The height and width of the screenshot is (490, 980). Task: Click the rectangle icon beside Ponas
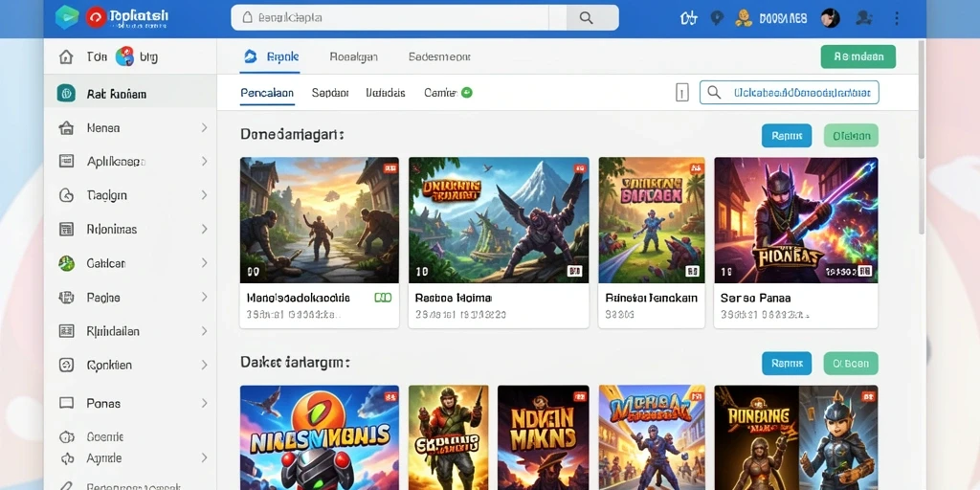[x=66, y=403]
